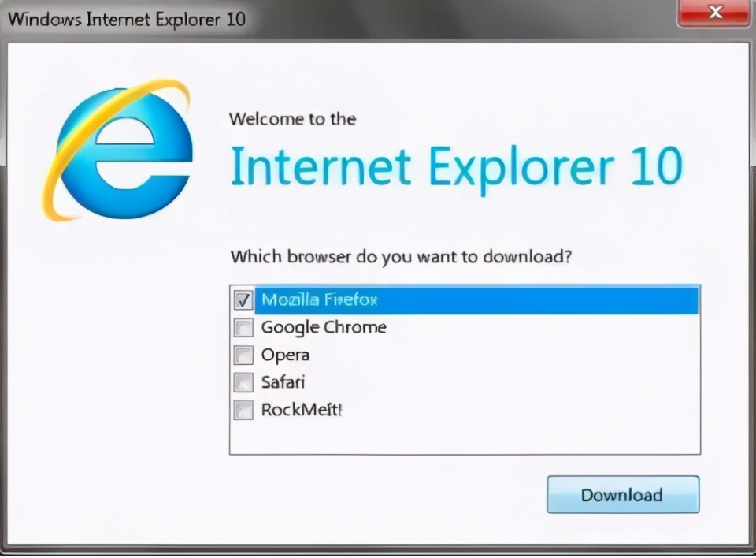Image resolution: width=756 pixels, height=558 pixels.
Task: Click the Download button
Action: point(623,494)
